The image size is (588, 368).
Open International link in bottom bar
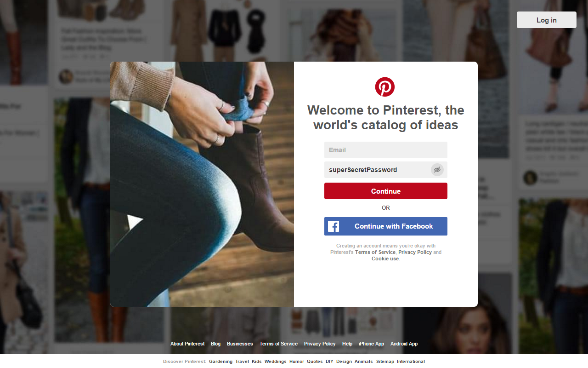pos(411,362)
